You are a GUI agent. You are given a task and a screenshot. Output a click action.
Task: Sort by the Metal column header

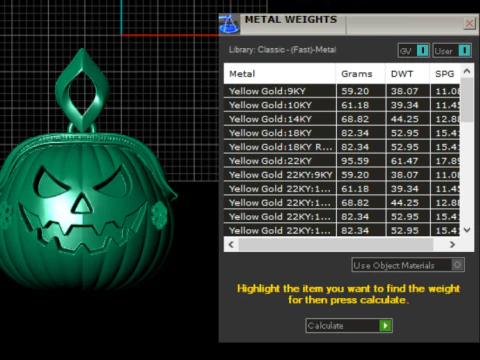279,74
